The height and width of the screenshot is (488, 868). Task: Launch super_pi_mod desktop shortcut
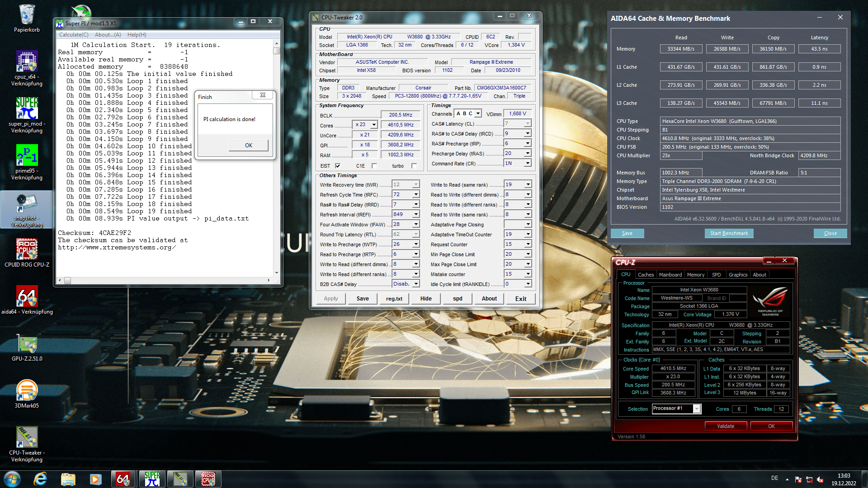[x=27, y=115]
